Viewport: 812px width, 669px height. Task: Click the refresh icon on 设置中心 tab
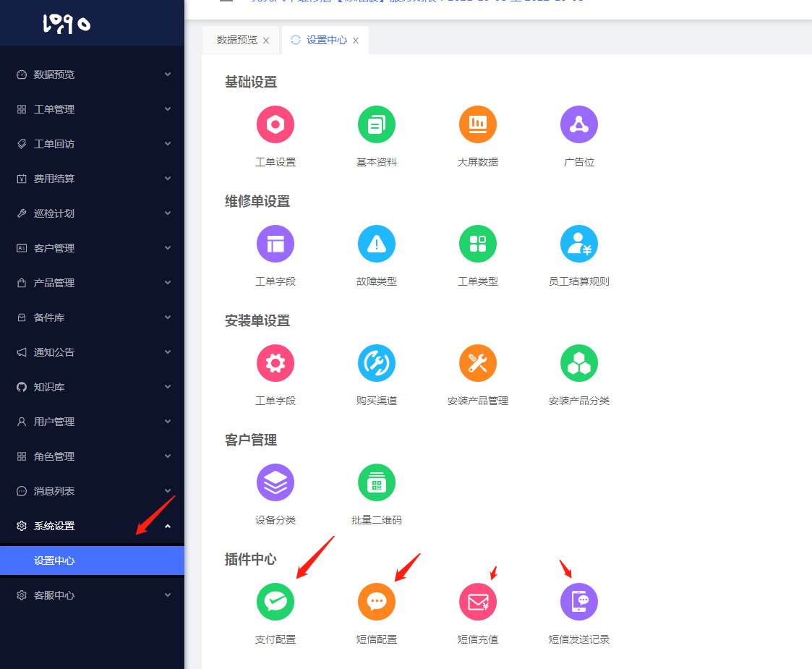(x=295, y=41)
